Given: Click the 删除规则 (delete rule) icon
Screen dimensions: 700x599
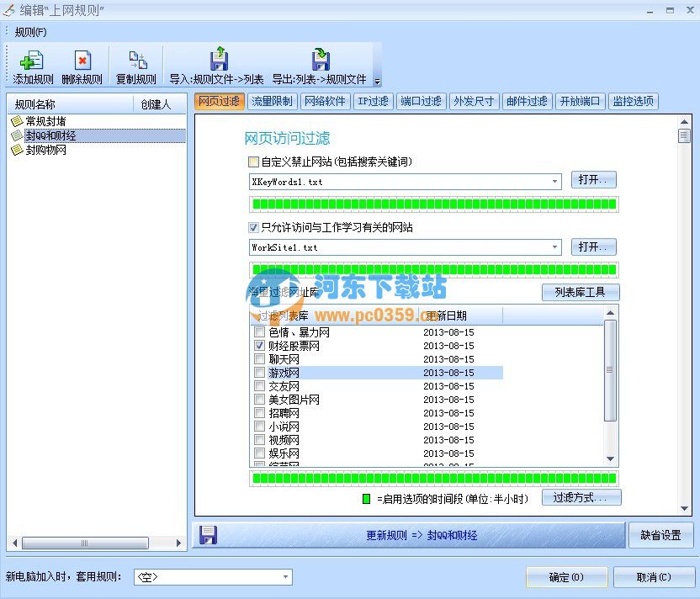Looking at the screenshot, I should (x=82, y=60).
